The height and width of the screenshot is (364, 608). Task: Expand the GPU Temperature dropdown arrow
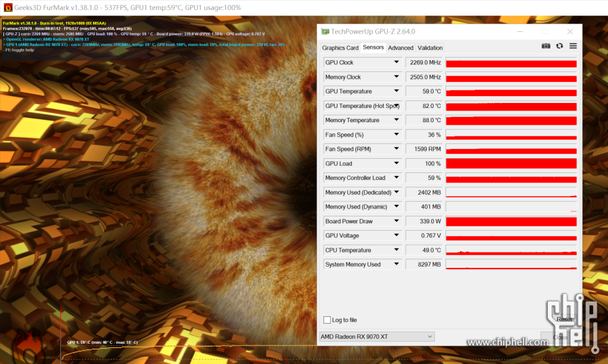396,91
